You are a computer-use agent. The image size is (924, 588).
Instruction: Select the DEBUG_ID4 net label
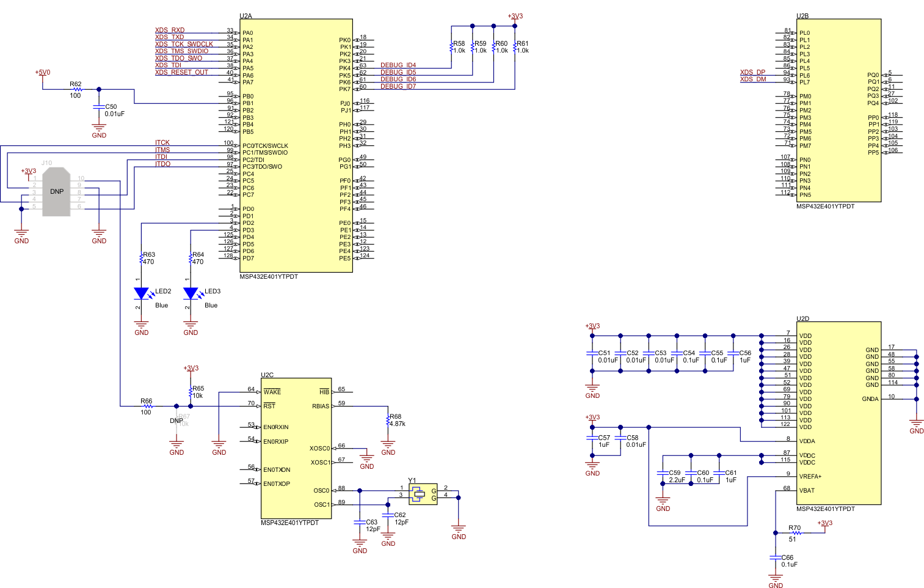[x=398, y=65]
